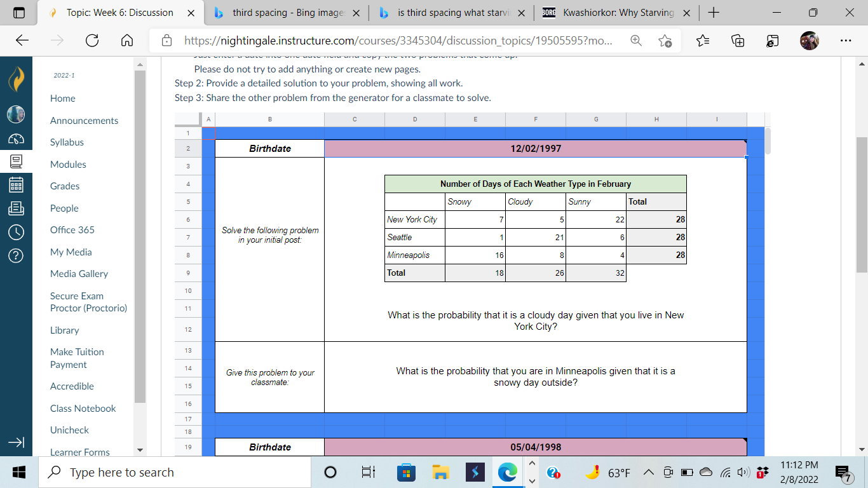
Task: Open Edge settings via ellipsis menu
Action: tap(846, 40)
